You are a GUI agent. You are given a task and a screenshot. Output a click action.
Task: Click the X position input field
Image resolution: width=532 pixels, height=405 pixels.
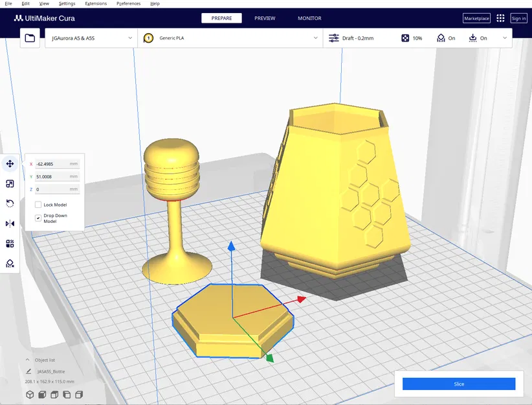[x=57, y=164]
